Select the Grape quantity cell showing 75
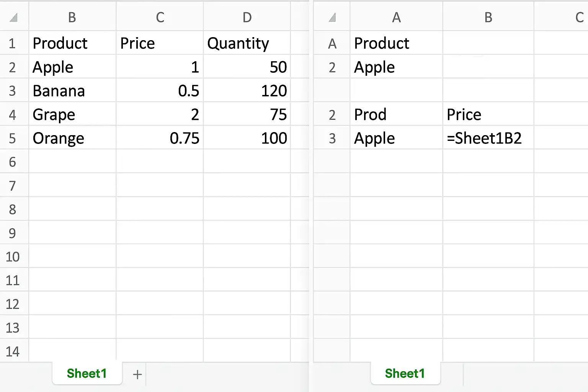 (x=247, y=114)
